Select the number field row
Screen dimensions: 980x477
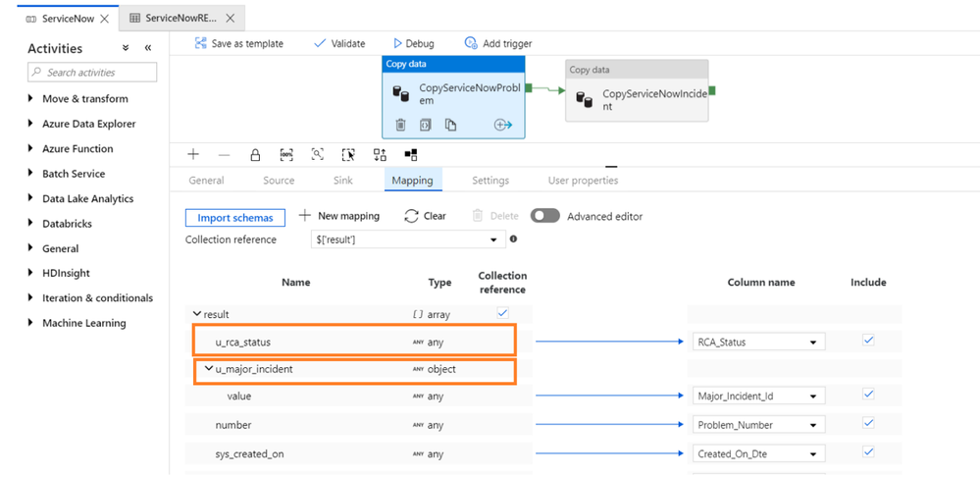359,425
